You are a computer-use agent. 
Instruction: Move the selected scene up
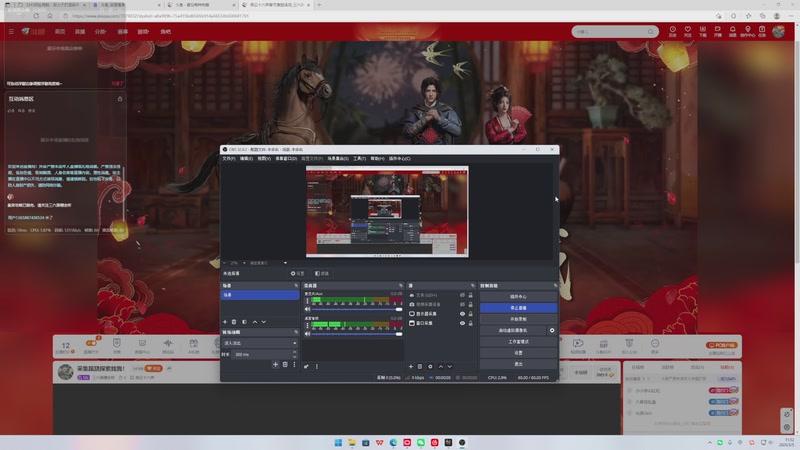(255, 322)
